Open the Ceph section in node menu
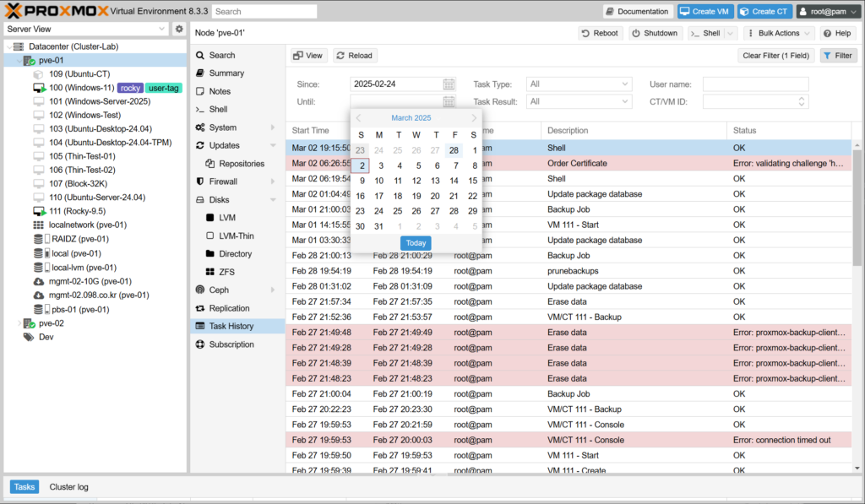Screen dimensions: 865x504 tap(218, 290)
